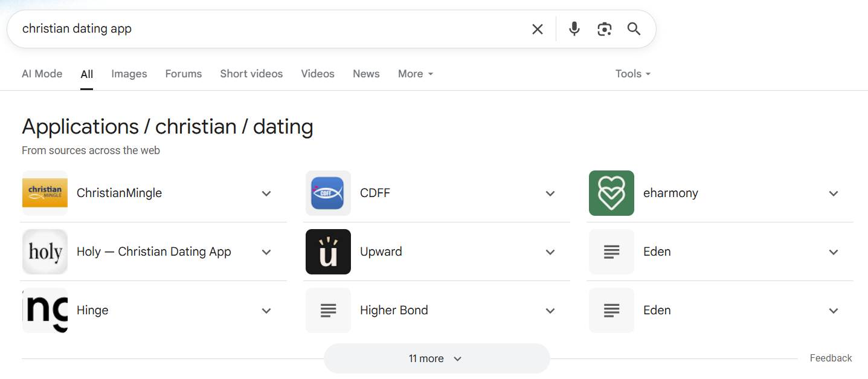This screenshot has width=868, height=379.
Task: Switch to the Forums tab
Action: point(184,74)
